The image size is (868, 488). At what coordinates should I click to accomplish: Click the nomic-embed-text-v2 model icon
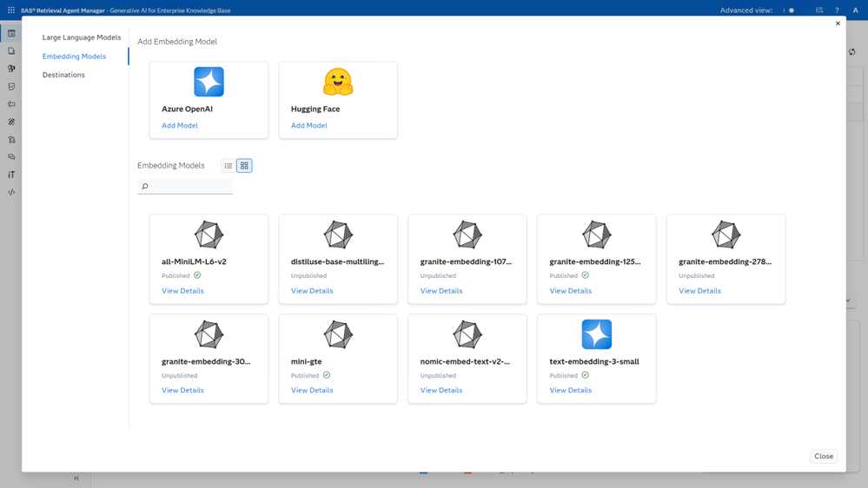click(467, 334)
